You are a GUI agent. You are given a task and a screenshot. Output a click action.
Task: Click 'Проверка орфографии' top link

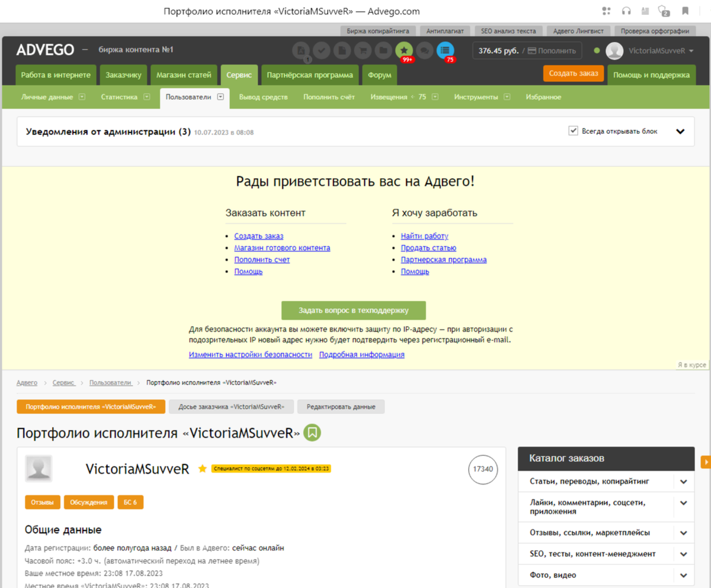655,31
